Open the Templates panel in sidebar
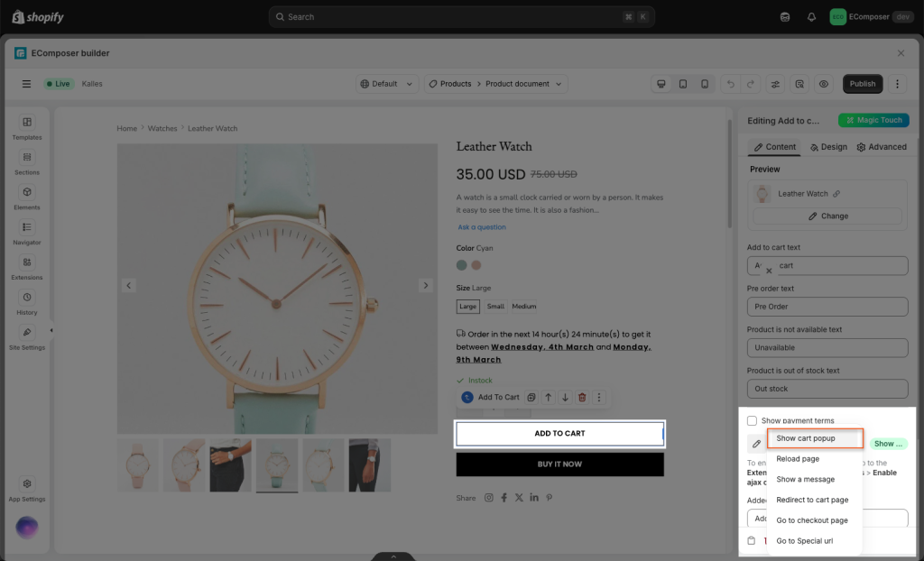Viewport: 924px width, 561px height. (27, 127)
